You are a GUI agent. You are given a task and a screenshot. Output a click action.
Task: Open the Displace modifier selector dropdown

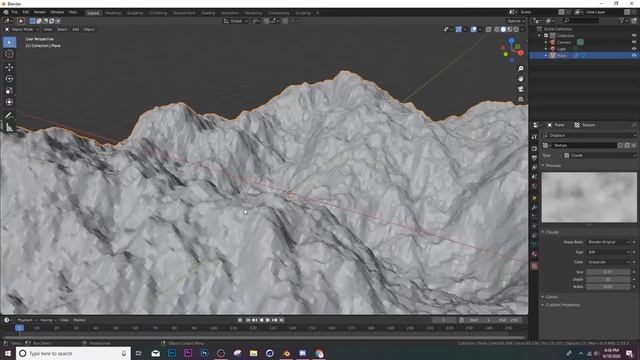(589, 135)
